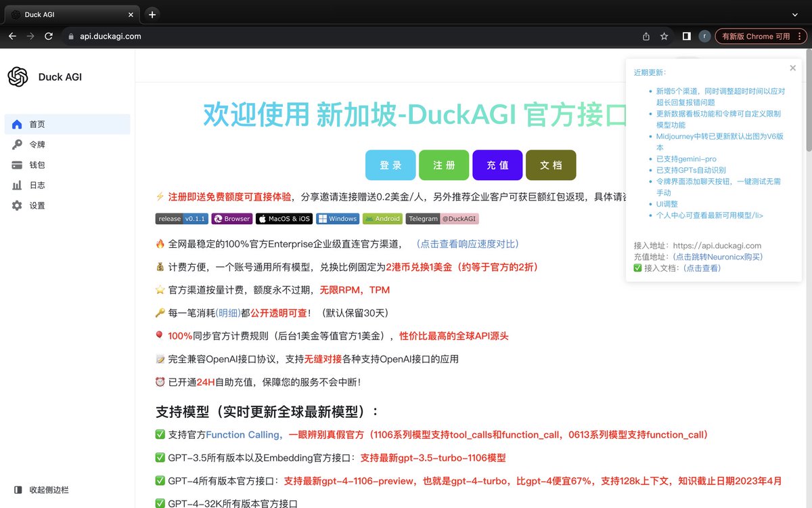This screenshot has height=508, width=812.
Task: Click the site lock icon in address bar
Action: (x=70, y=36)
